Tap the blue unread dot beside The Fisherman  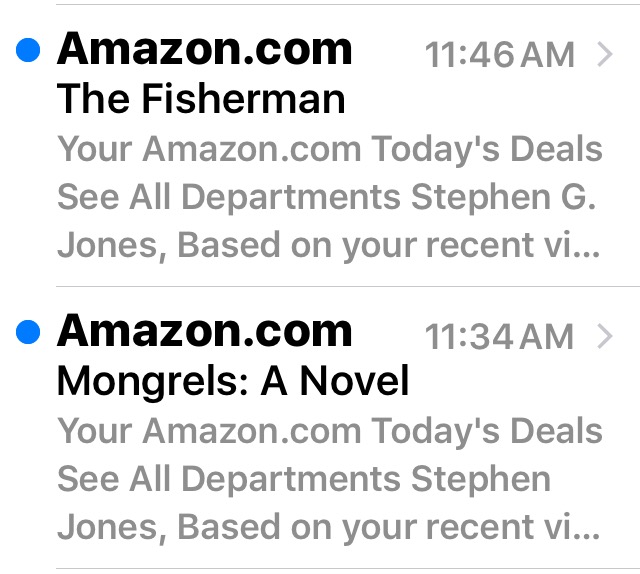[29, 51]
